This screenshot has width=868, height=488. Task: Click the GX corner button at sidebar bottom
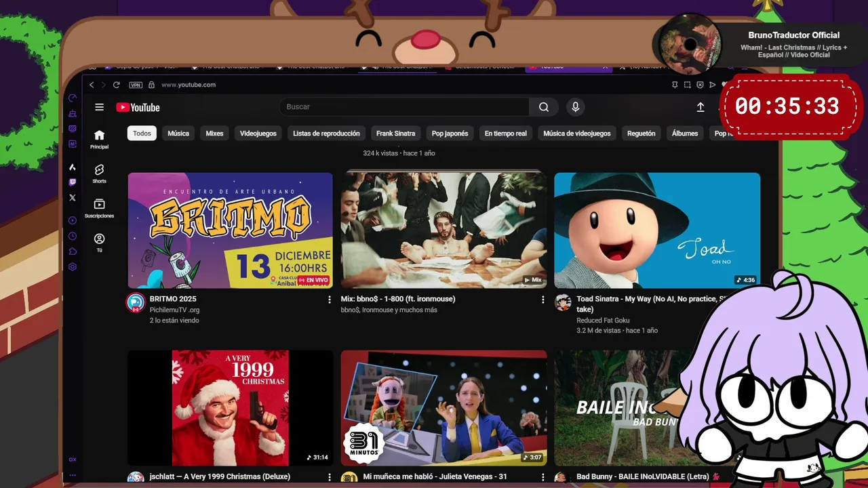click(x=73, y=460)
